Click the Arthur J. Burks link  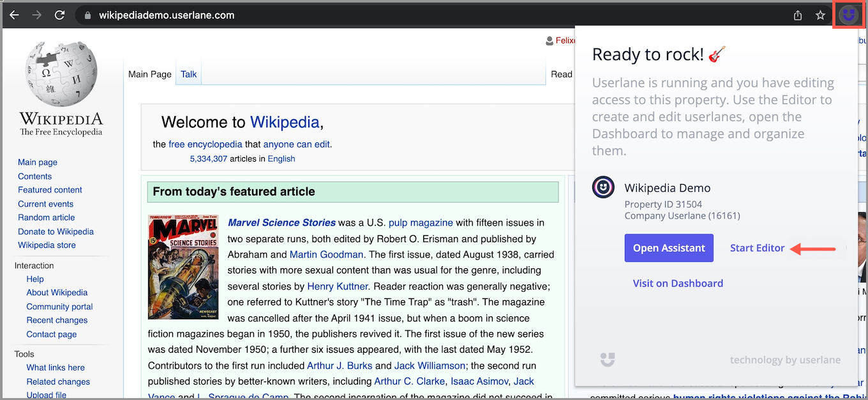click(340, 365)
